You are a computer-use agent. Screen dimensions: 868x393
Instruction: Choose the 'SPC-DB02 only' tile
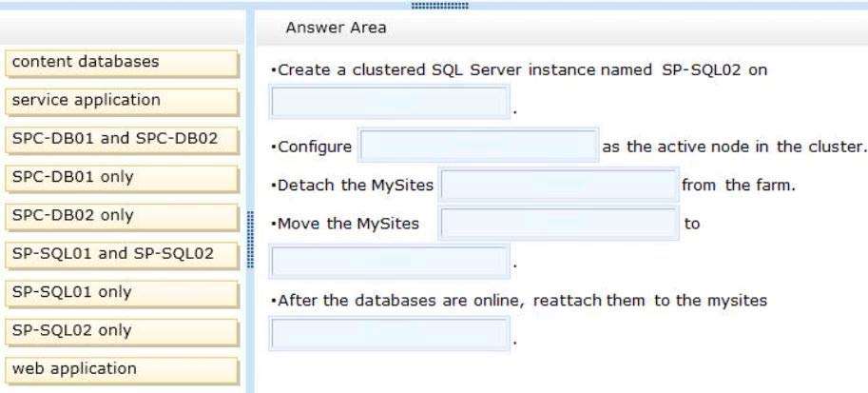click(122, 217)
